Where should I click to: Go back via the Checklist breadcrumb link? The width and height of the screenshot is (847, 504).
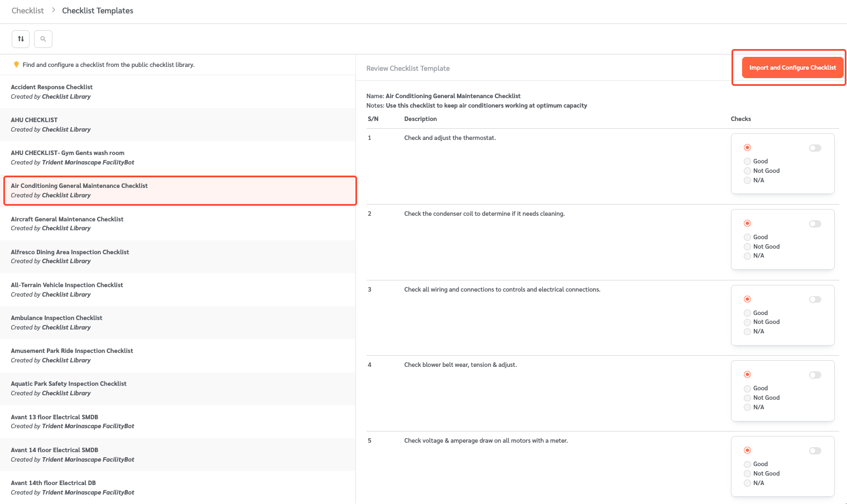pyautogui.click(x=27, y=10)
